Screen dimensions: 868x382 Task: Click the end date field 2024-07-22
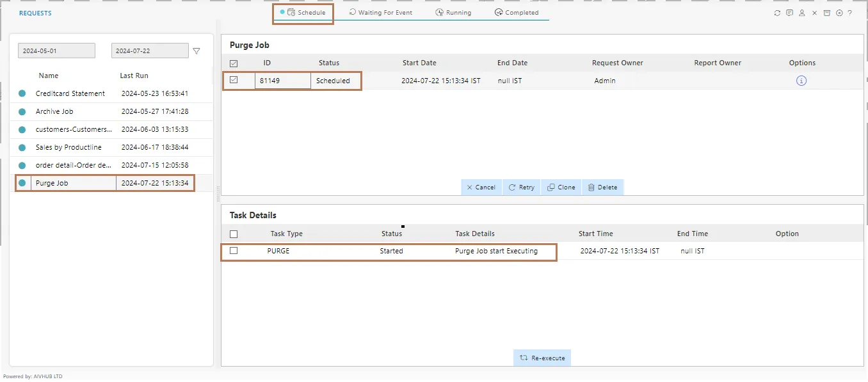pyautogui.click(x=150, y=51)
